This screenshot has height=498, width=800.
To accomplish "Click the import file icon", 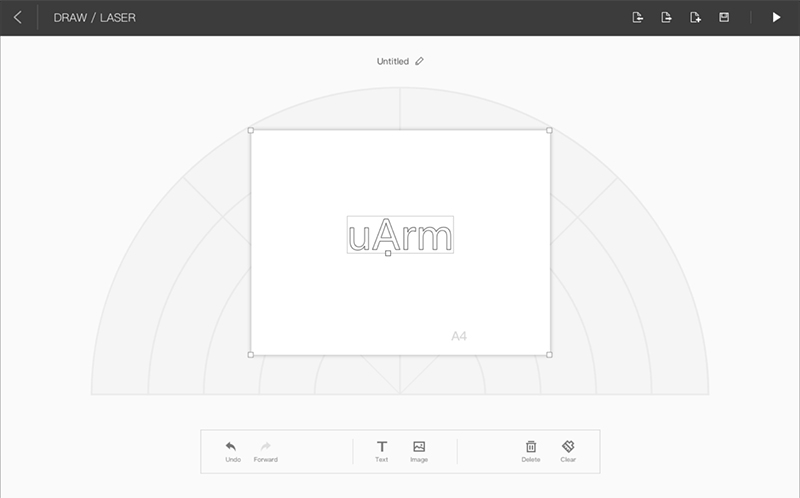I will [x=638, y=17].
